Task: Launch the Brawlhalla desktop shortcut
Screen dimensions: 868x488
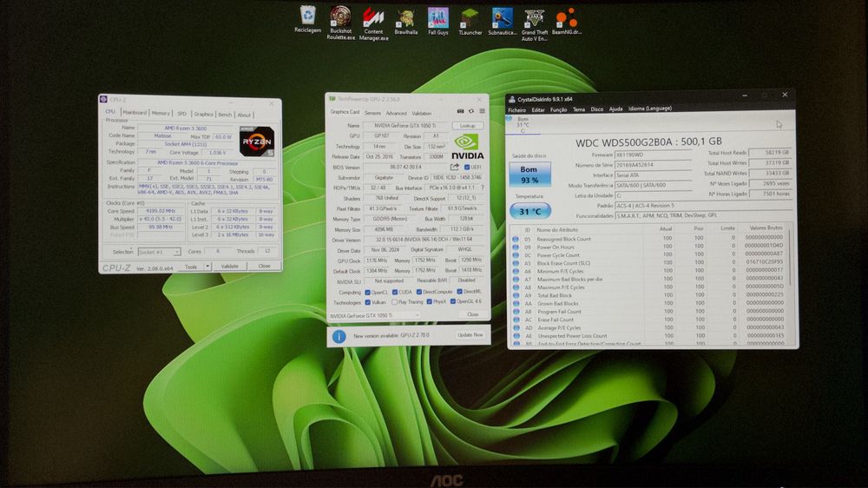Action: [405, 22]
